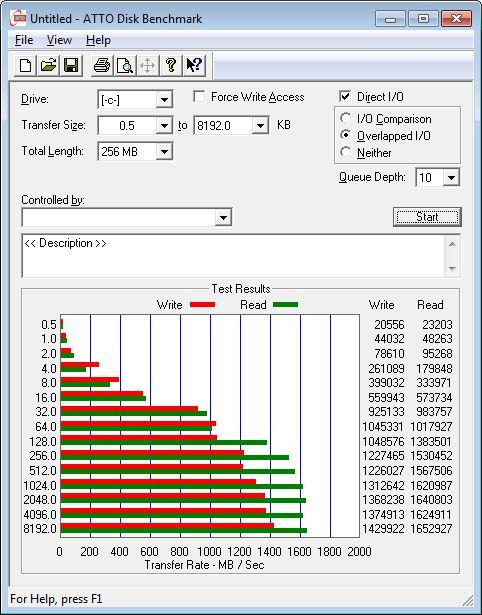
Task: Click the write value 559943
Action: tap(386, 398)
